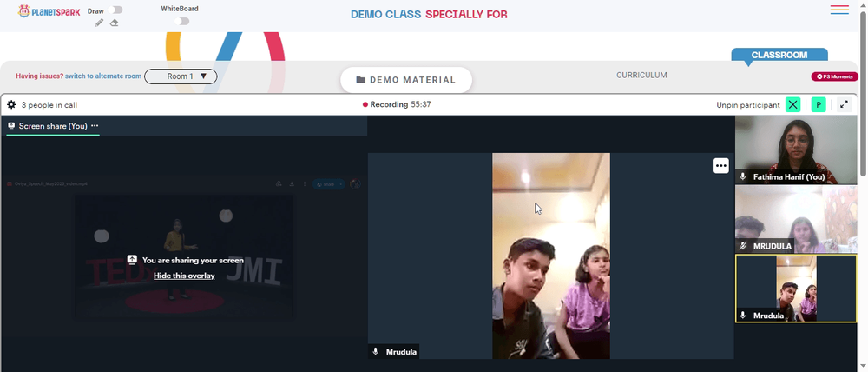Click the 'Having issues?' text

(39, 76)
